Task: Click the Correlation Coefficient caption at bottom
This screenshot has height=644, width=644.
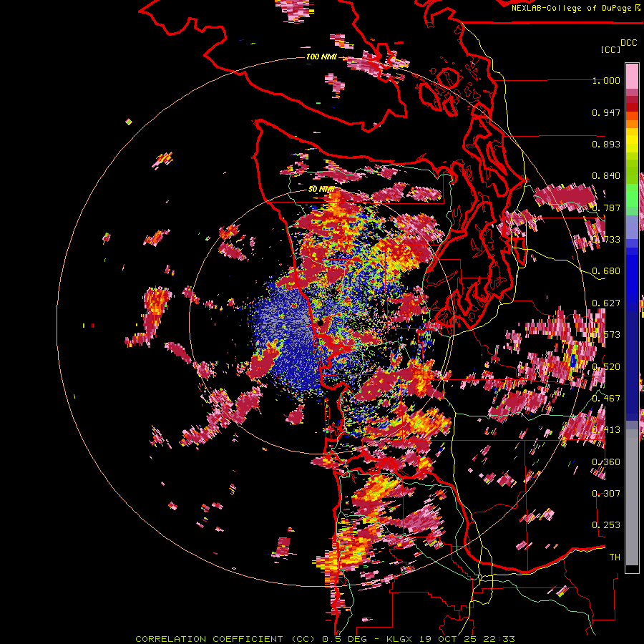Action: (x=325, y=639)
